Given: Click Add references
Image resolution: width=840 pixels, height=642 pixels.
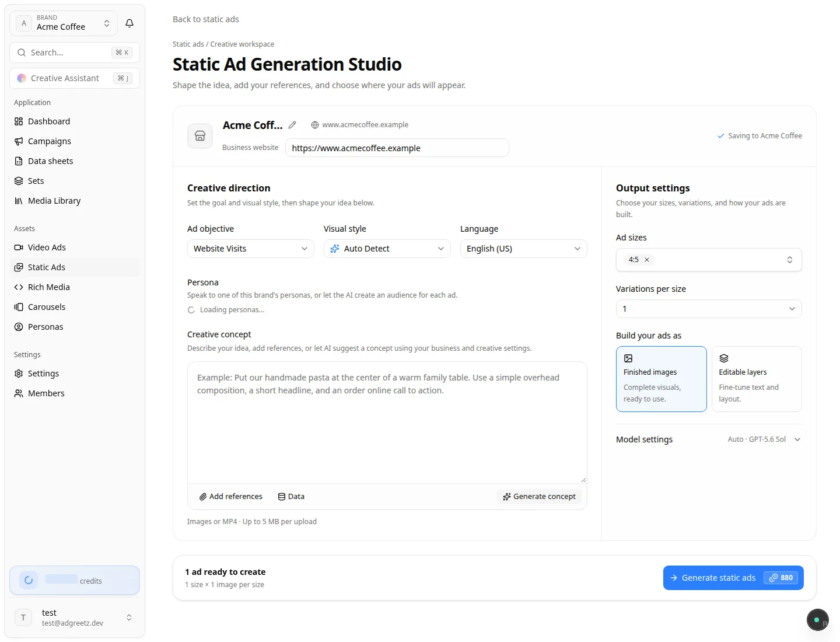Looking at the screenshot, I should 231,497.
